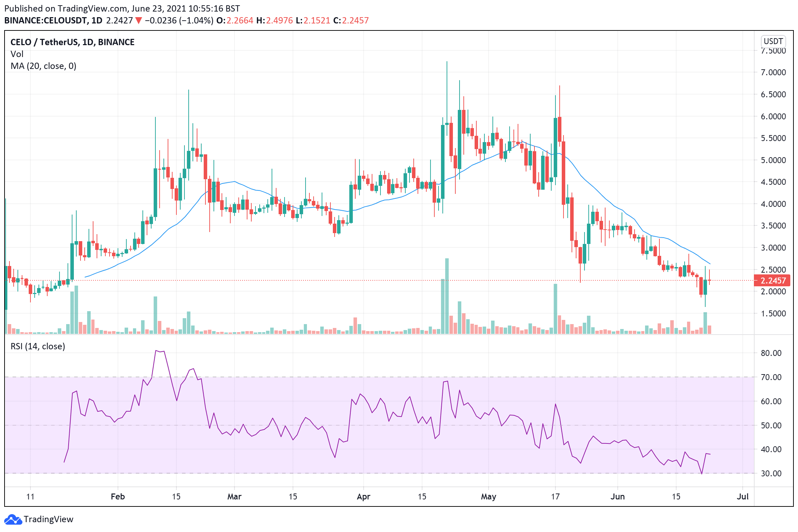Select the low price value 2.1521

317,21
